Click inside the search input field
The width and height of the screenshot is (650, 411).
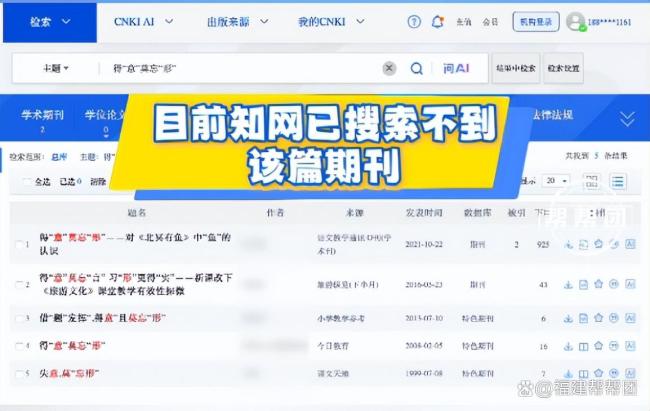tap(243, 68)
